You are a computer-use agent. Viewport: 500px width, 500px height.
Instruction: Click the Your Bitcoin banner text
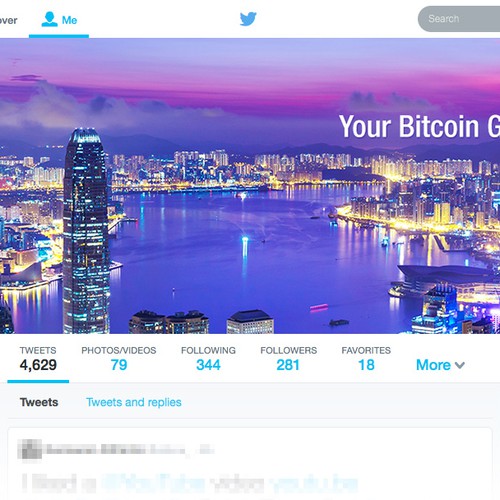coord(419,126)
